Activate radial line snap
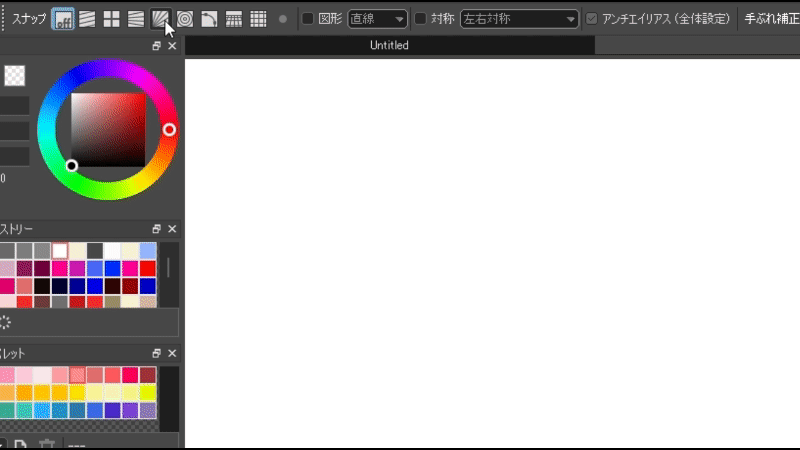The width and height of the screenshot is (800, 450). click(x=160, y=19)
